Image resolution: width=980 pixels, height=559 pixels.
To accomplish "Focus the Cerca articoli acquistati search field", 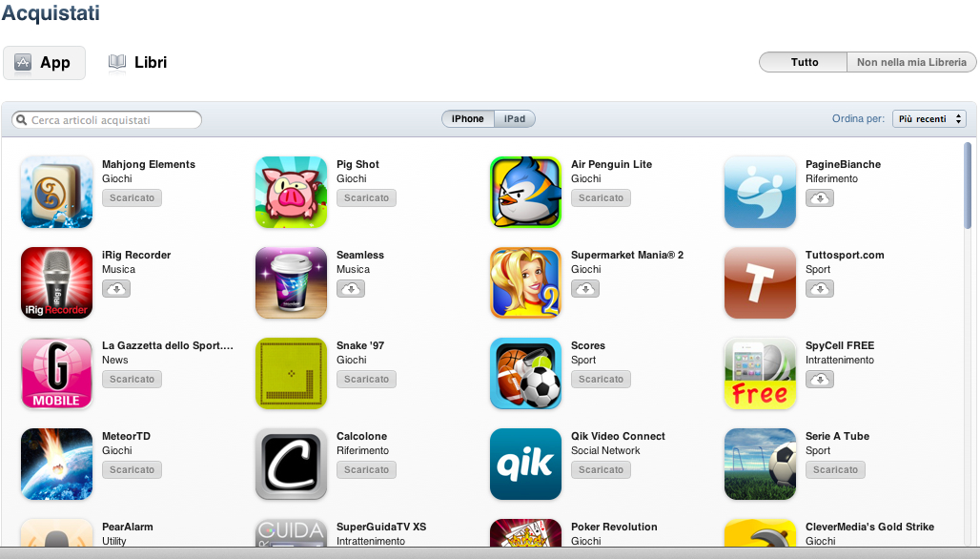I will point(107,120).
